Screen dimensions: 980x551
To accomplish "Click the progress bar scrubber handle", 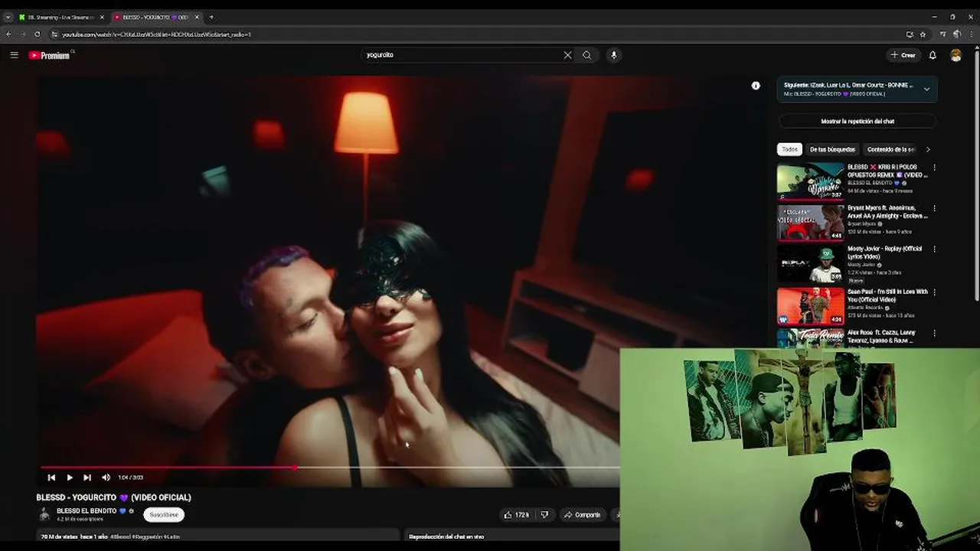I will coord(296,467).
